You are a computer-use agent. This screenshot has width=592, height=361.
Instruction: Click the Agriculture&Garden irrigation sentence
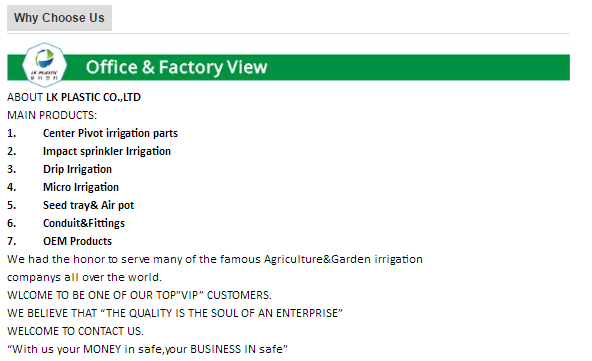[x=215, y=259]
